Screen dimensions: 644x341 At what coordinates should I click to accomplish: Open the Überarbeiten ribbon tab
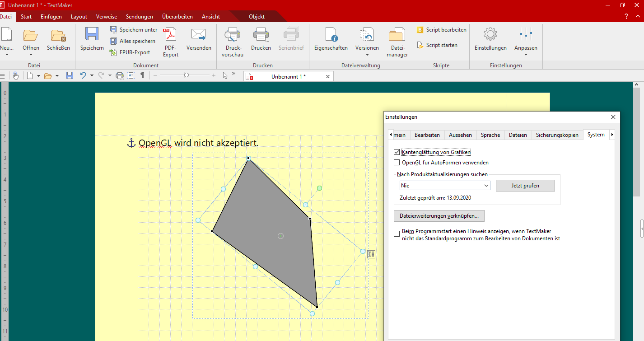pyautogui.click(x=177, y=17)
